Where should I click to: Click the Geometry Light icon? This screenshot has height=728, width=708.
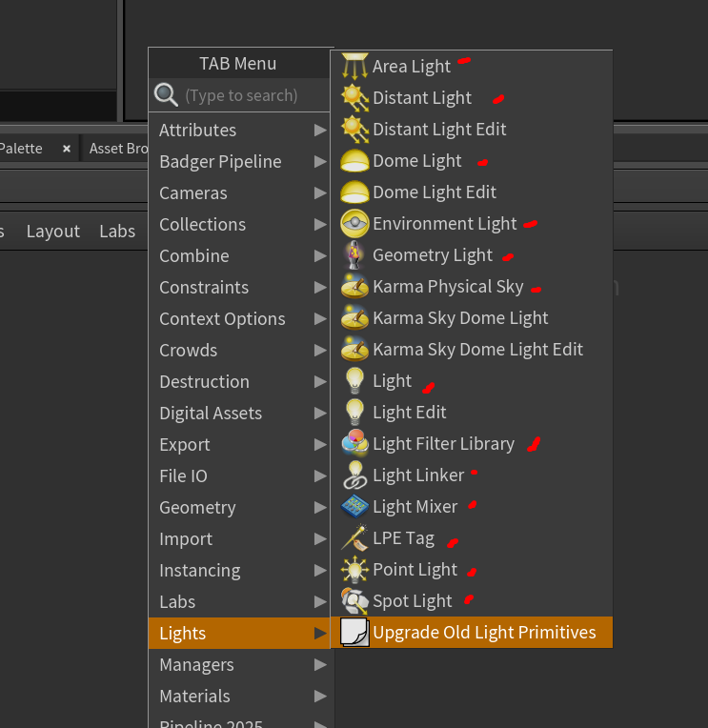tap(354, 255)
